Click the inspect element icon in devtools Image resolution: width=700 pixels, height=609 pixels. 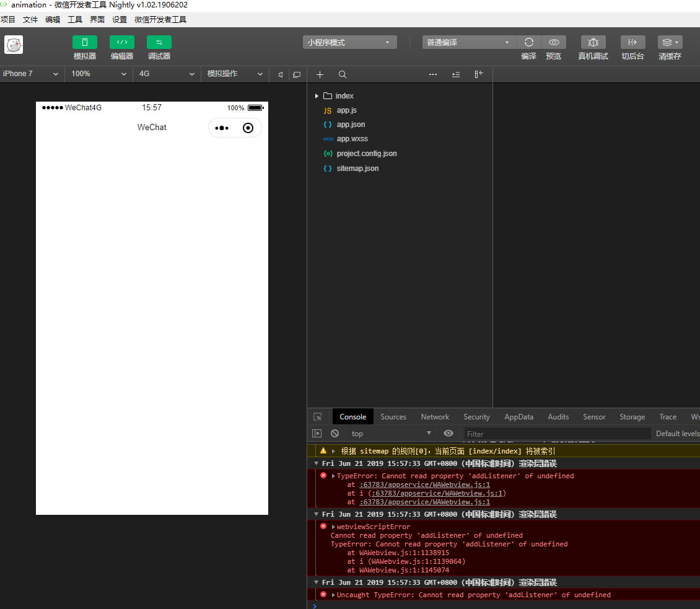pos(317,416)
